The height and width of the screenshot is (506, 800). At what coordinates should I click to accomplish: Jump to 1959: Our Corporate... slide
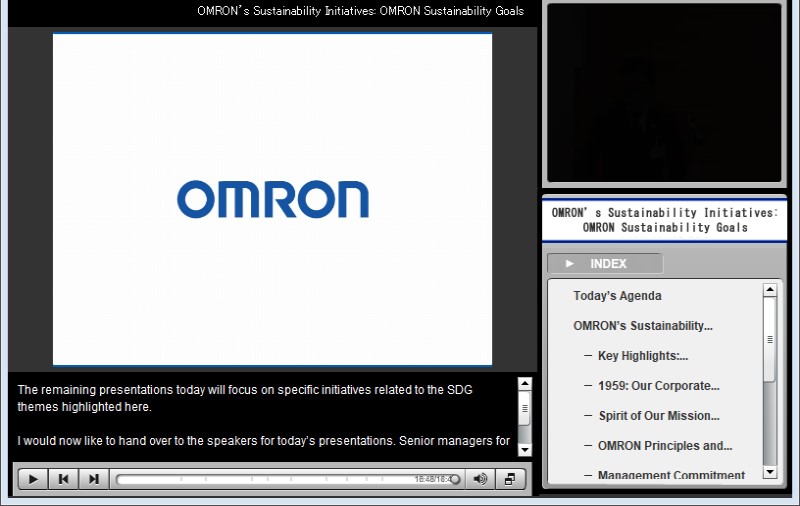tap(659, 386)
